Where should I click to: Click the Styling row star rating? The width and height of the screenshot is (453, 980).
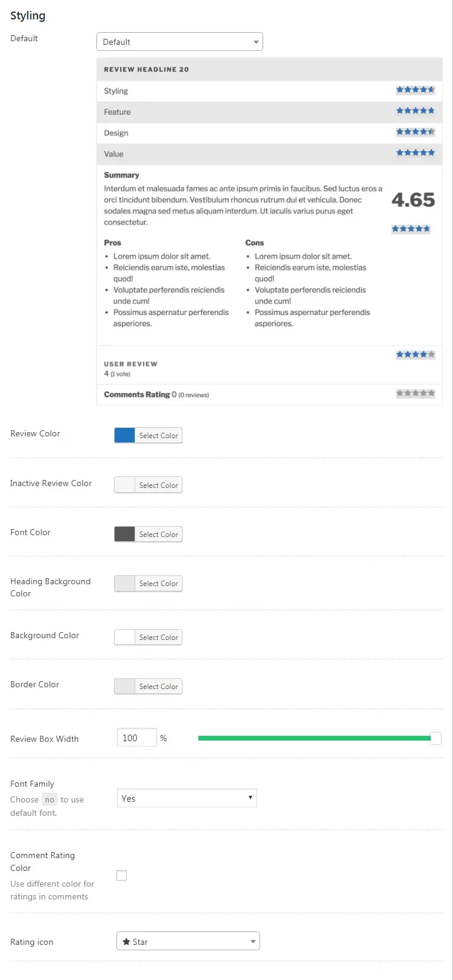tap(415, 90)
